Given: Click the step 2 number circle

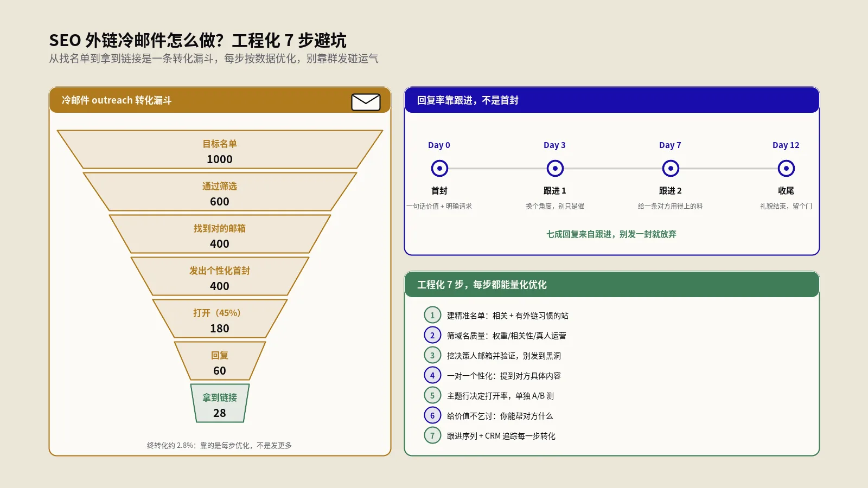Looking at the screenshot, I should [432, 335].
